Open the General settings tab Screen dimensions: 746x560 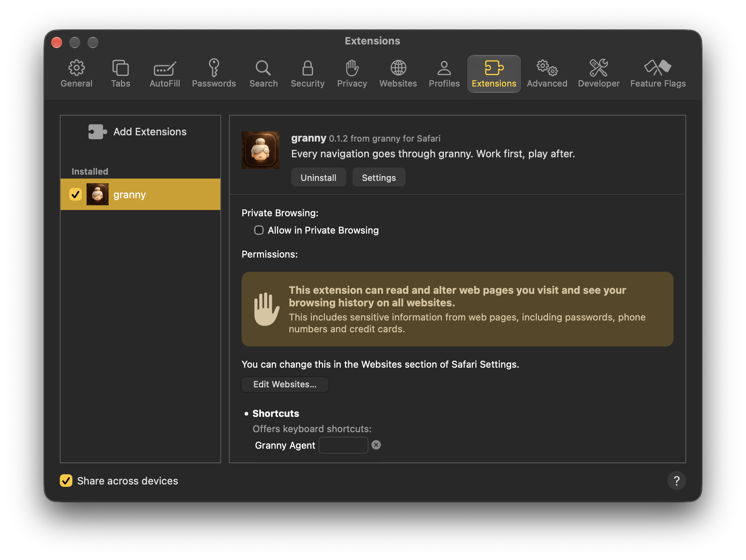76,74
